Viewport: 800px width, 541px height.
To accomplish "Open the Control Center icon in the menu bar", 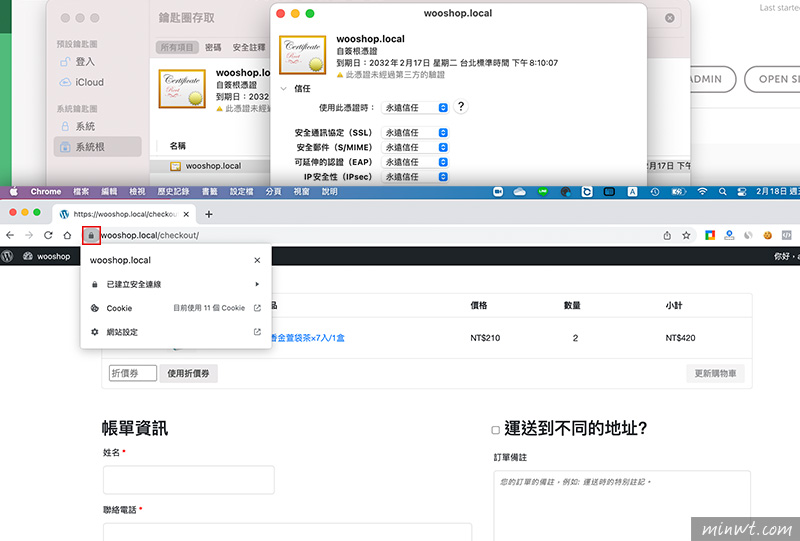I will coord(742,191).
